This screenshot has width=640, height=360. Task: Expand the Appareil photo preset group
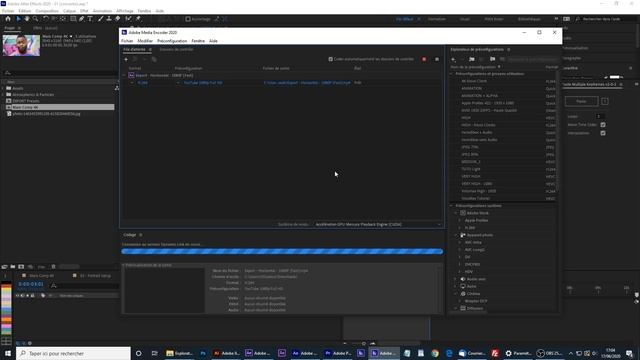(456, 235)
